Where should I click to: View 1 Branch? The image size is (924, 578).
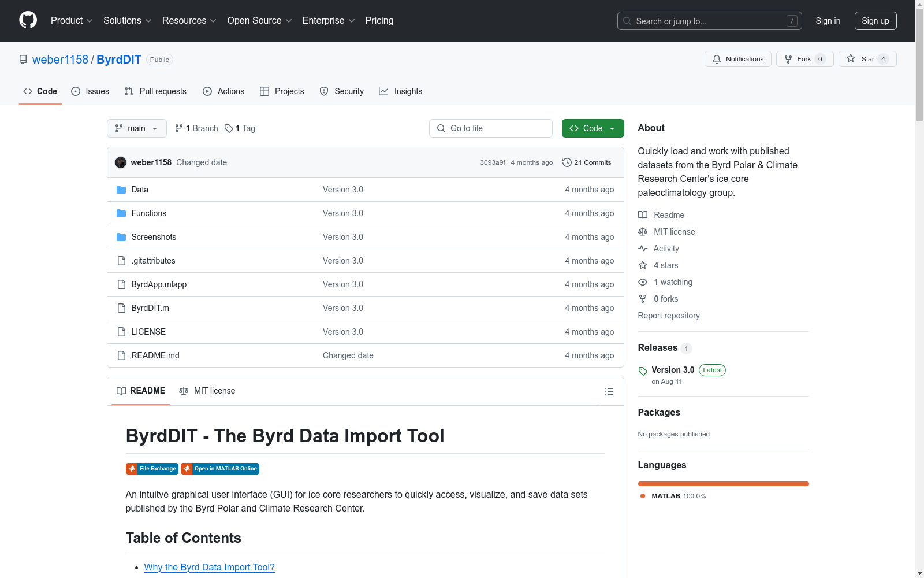[196, 128]
